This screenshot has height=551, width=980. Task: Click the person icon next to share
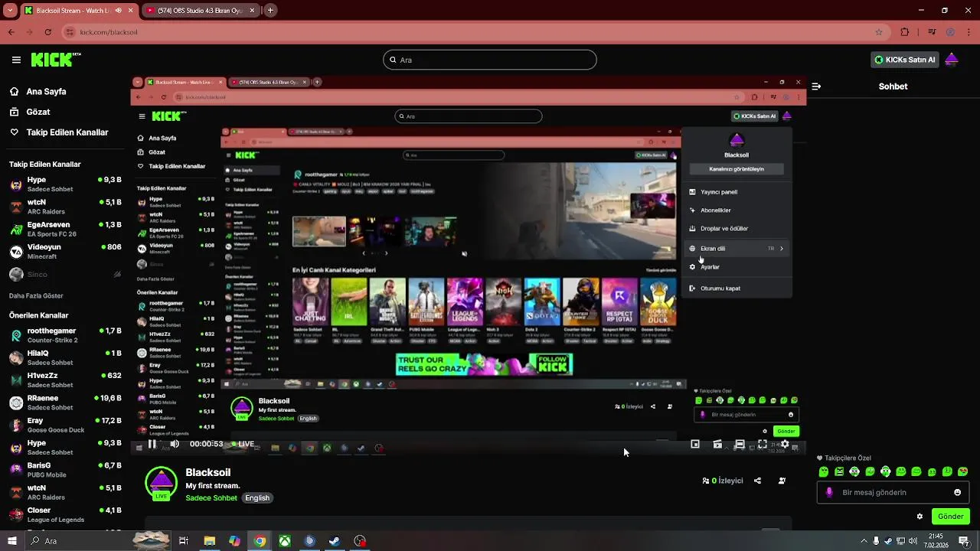pos(782,481)
